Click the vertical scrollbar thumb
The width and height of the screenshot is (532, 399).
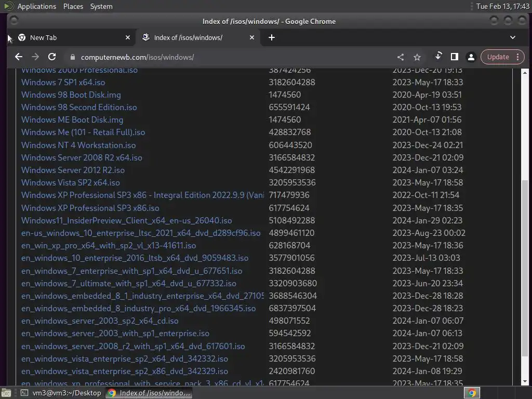(x=525, y=268)
